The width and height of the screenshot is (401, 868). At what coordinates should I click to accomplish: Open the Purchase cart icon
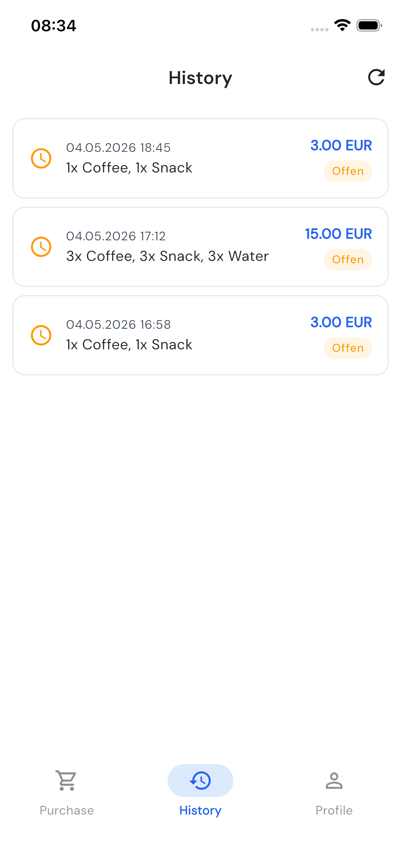[67, 781]
